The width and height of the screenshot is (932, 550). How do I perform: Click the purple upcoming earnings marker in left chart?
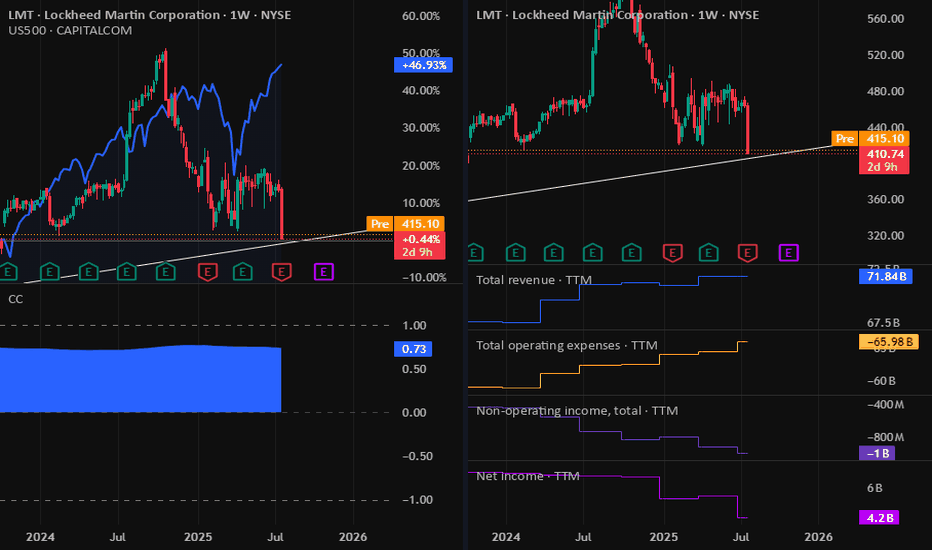323,272
